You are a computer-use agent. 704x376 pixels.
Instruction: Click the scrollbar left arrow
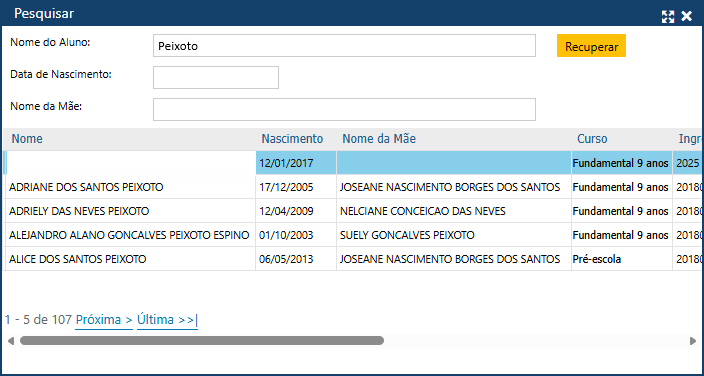pyautogui.click(x=11, y=341)
